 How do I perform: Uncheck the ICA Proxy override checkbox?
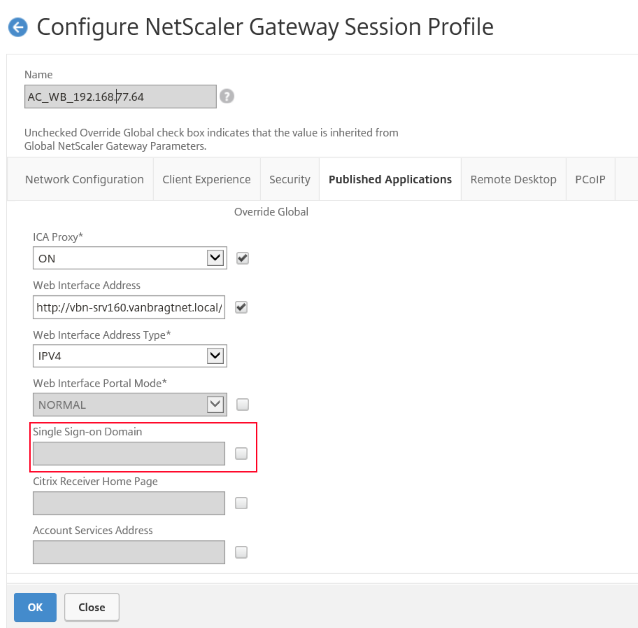[243, 258]
